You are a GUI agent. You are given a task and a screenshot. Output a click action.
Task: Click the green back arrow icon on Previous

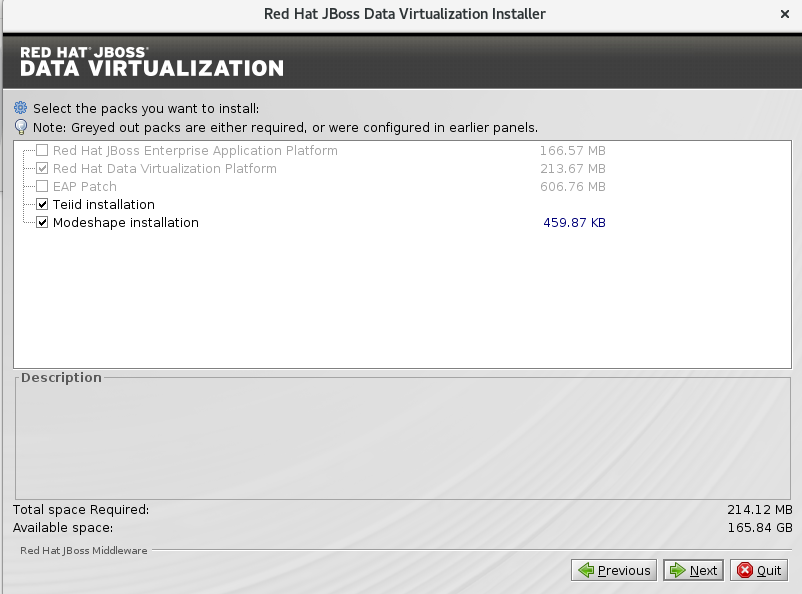(586, 570)
